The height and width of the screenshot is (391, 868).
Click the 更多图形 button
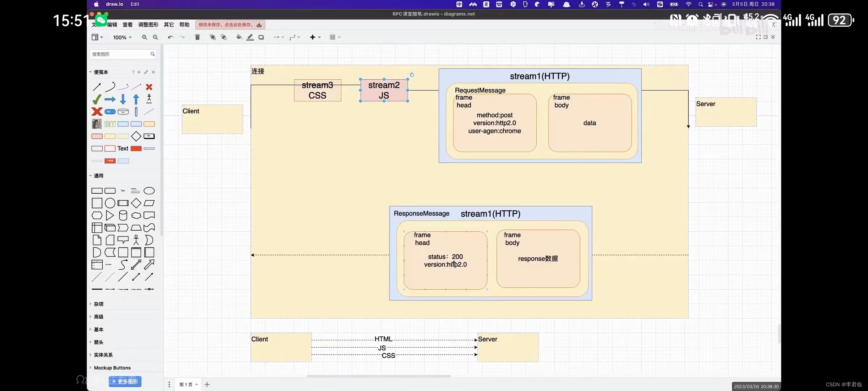(124, 381)
